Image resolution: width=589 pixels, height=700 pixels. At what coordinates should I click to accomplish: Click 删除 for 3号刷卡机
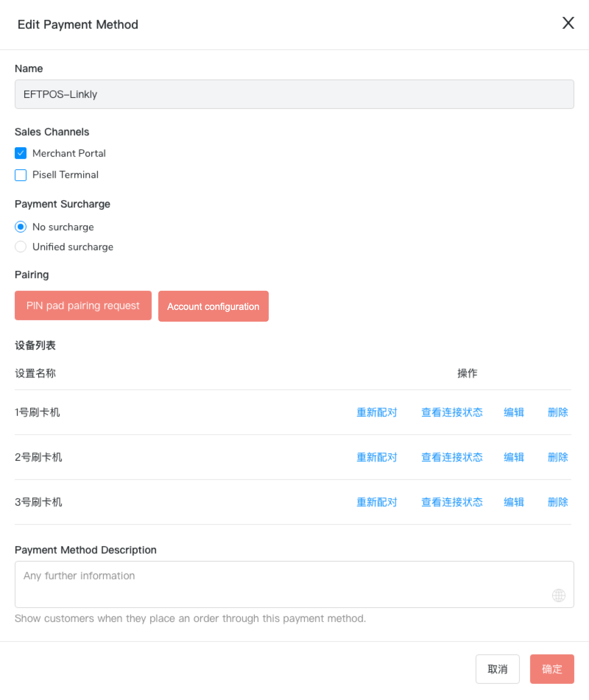558,502
